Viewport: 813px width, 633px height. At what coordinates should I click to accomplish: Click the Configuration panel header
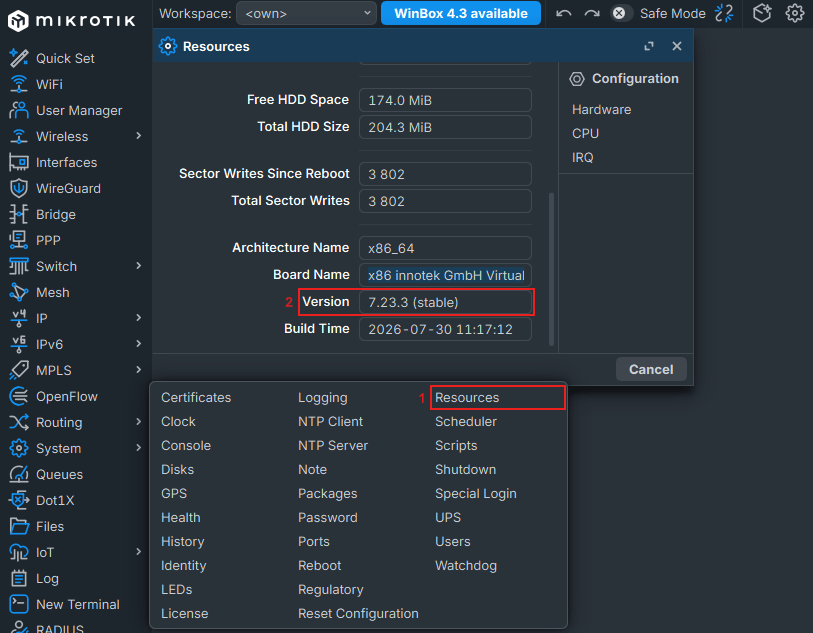pos(624,79)
